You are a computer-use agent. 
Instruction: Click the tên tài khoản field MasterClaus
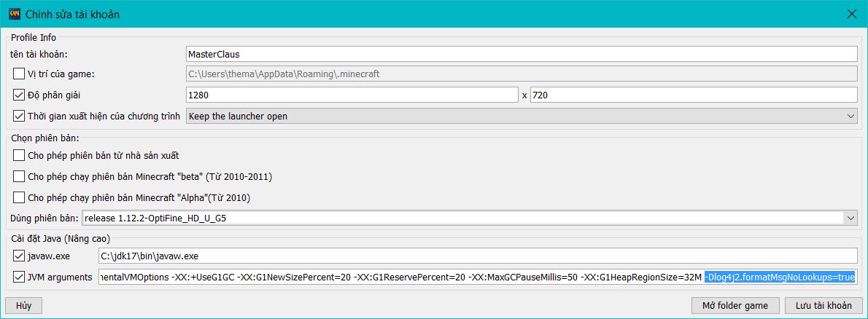pyautogui.click(x=522, y=54)
